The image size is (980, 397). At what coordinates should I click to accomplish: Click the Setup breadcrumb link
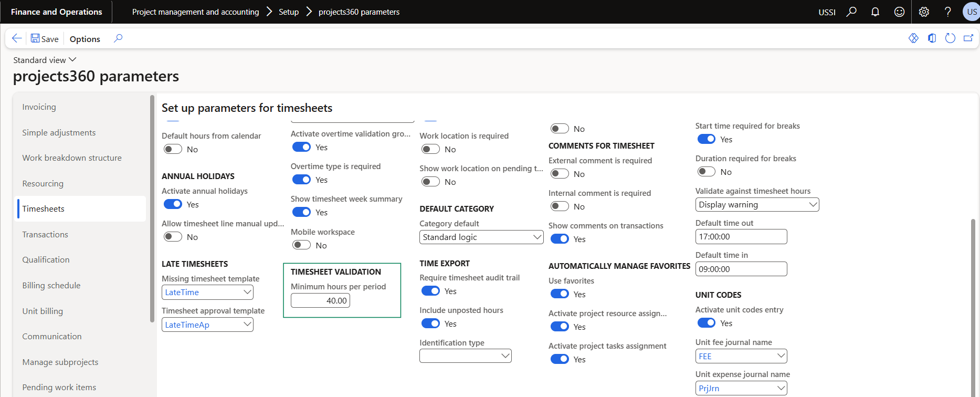(x=289, y=12)
